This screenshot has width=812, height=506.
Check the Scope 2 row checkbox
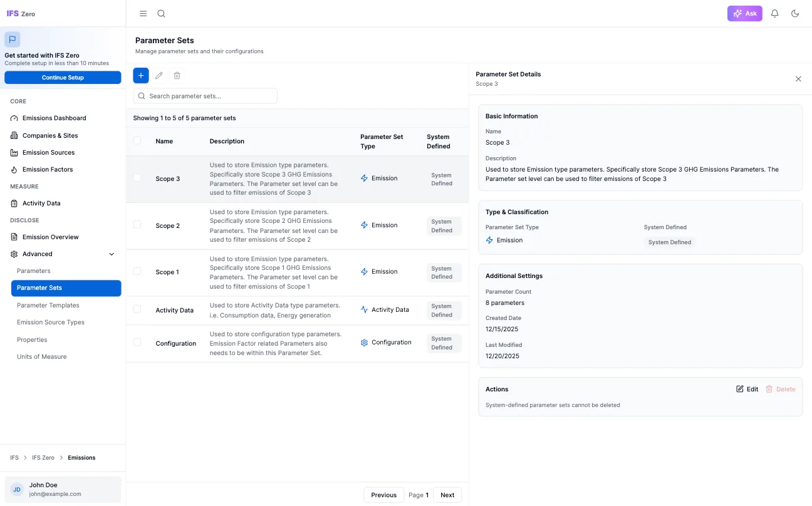click(x=137, y=225)
